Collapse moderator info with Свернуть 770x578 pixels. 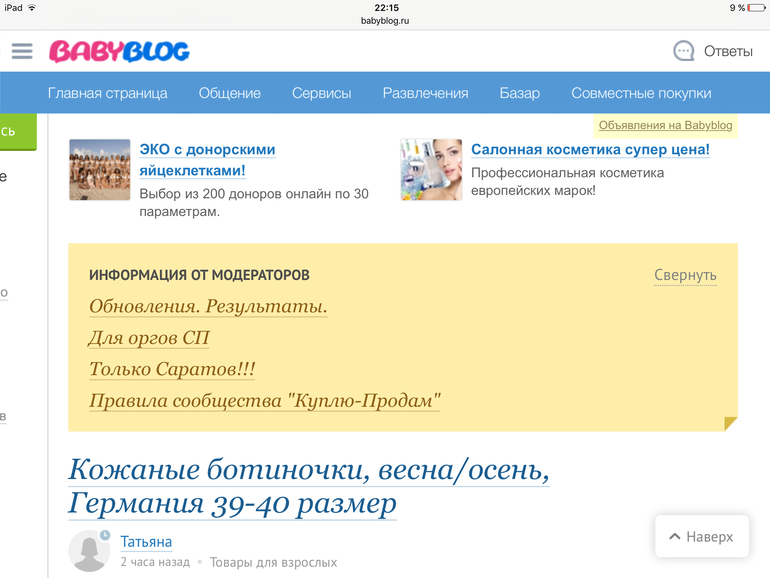click(x=685, y=275)
